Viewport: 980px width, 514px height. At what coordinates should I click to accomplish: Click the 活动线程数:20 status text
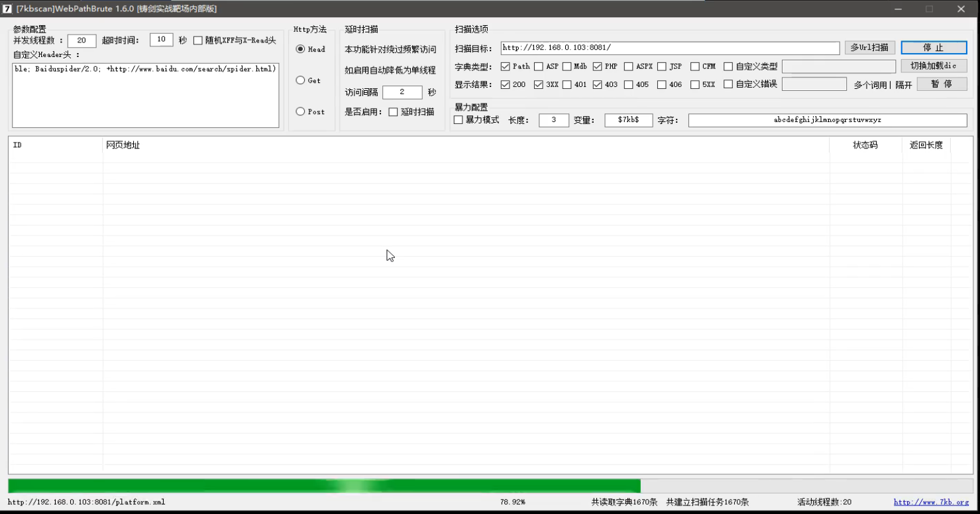(x=824, y=502)
